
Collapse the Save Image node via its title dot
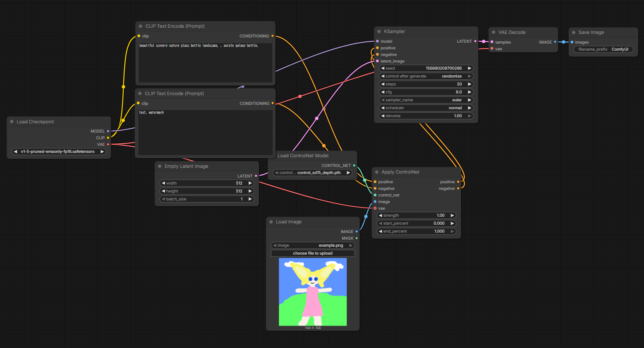(574, 33)
